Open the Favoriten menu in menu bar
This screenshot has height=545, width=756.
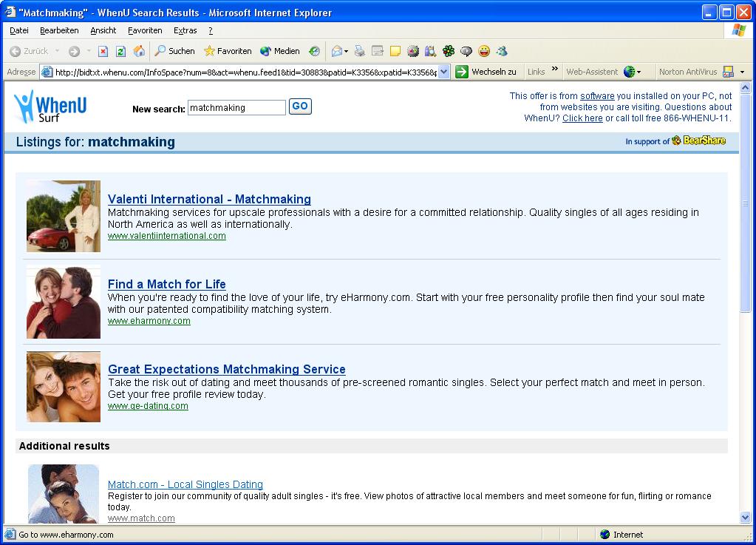pyautogui.click(x=145, y=30)
